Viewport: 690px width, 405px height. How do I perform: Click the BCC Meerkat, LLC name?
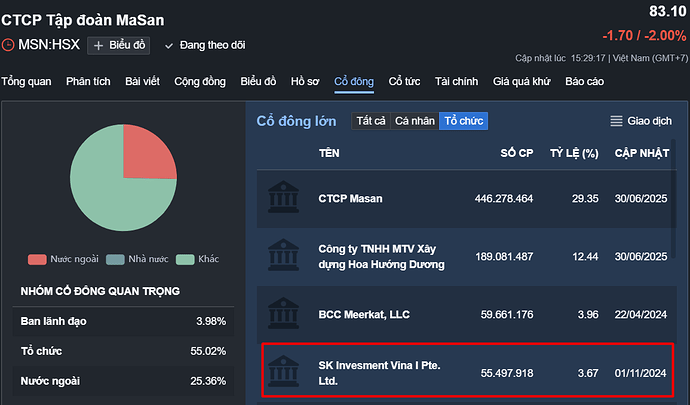click(x=365, y=314)
